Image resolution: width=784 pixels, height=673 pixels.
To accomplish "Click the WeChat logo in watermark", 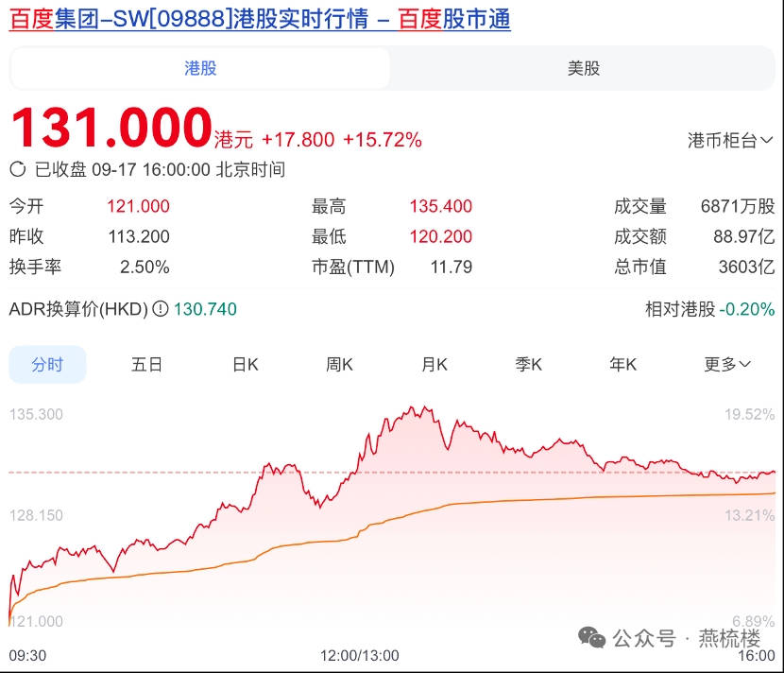I will click(x=593, y=638).
